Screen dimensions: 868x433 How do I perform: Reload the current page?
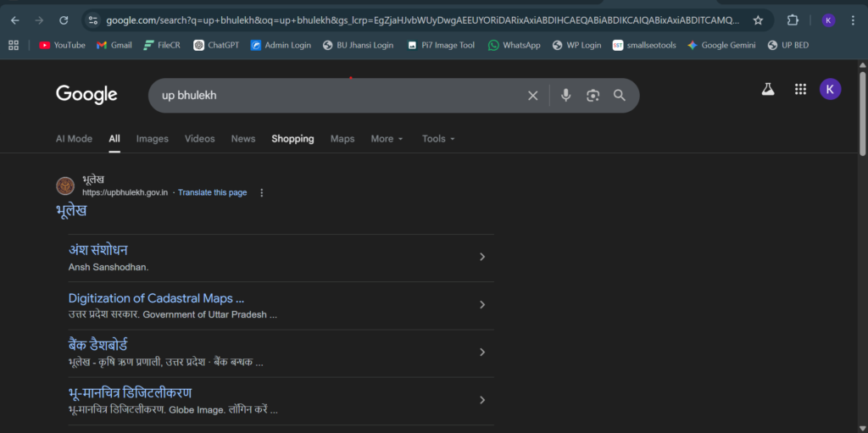[x=64, y=20]
